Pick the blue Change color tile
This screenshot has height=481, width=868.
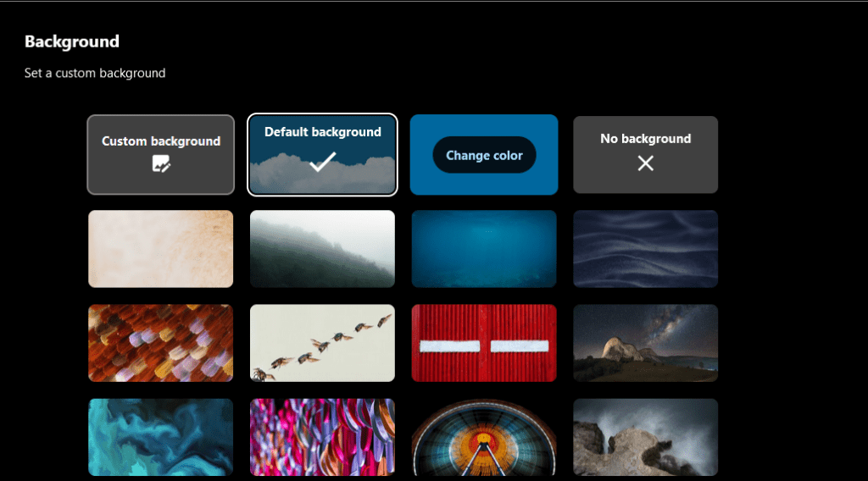tap(484, 155)
